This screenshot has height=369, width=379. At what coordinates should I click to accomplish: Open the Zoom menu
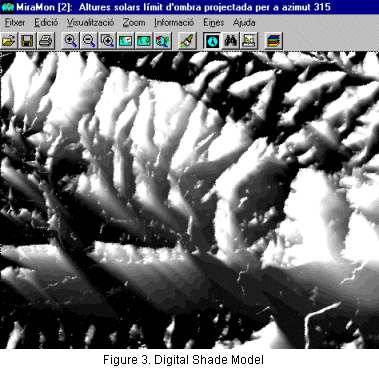pyautogui.click(x=134, y=23)
